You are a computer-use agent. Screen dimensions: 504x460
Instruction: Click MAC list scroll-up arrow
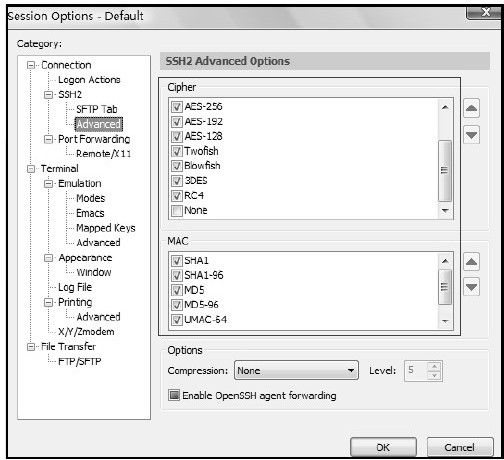[445, 261]
